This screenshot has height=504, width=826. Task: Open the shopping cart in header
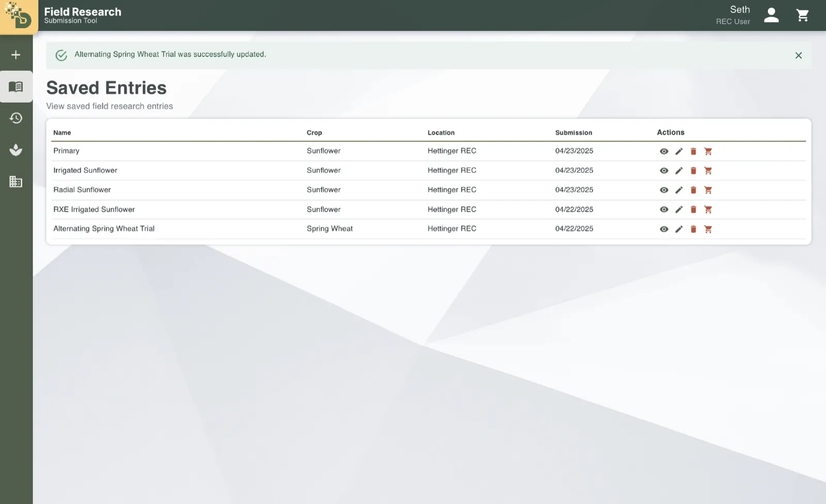(x=803, y=15)
